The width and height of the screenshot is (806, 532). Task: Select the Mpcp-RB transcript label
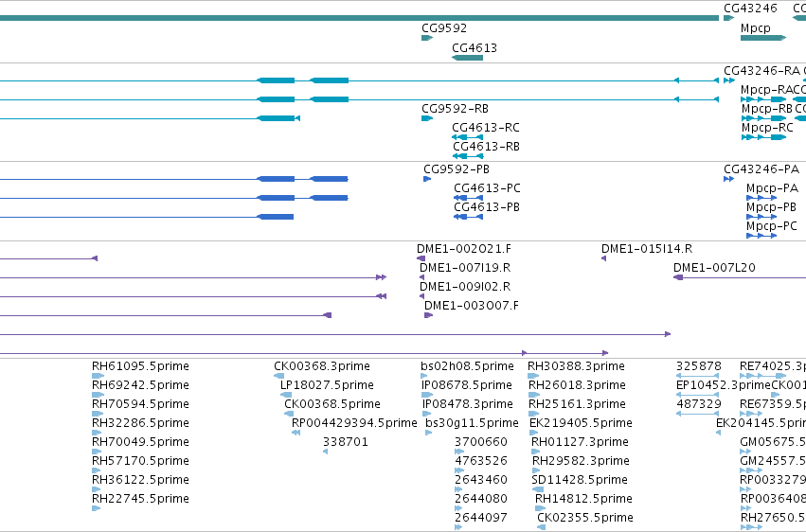[x=767, y=109]
